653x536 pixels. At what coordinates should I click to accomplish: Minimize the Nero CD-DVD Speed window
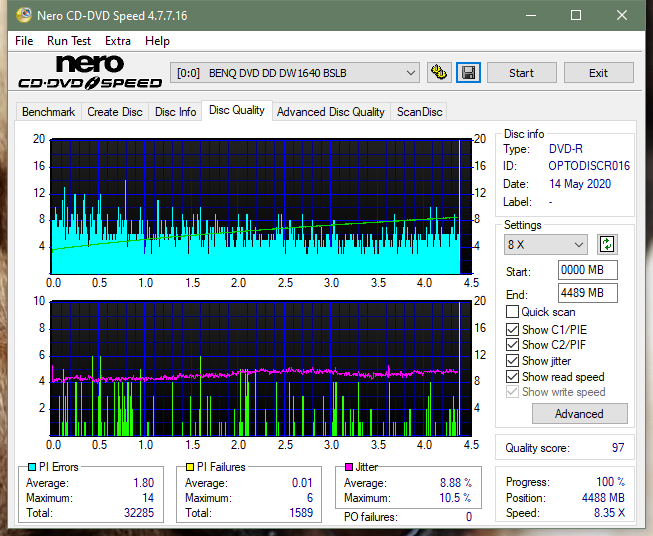click(531, 15)
